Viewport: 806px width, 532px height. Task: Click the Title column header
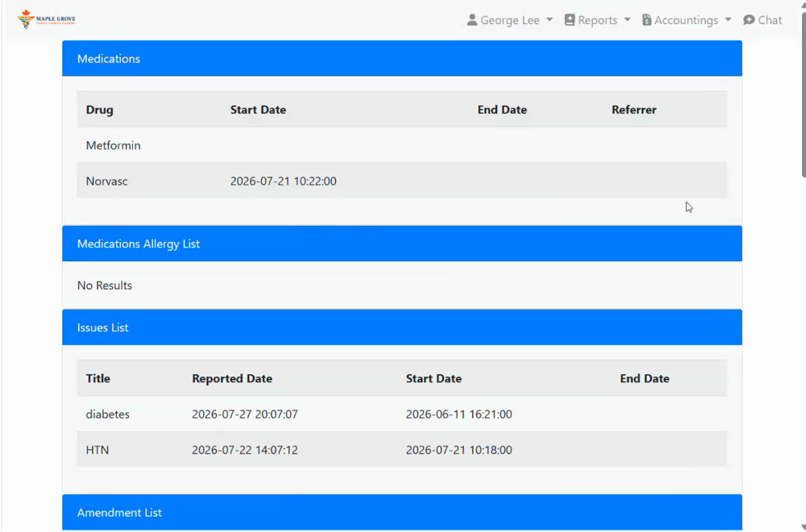click(x=98, y=378)
